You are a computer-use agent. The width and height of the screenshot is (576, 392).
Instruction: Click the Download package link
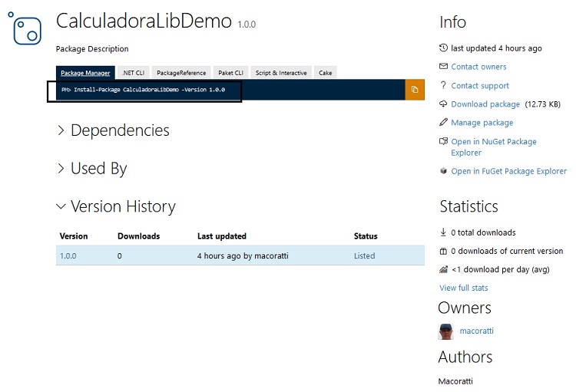tap(485, 104)
